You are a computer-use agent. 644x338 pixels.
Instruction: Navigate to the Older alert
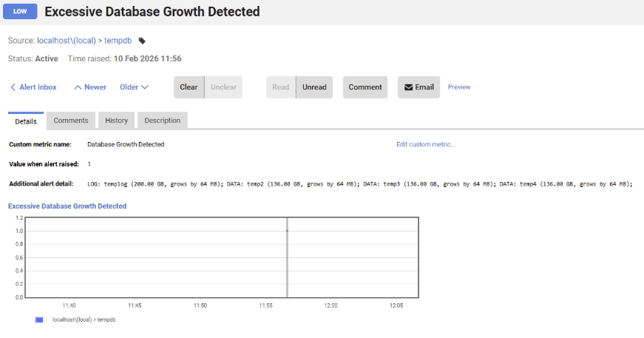134,87
